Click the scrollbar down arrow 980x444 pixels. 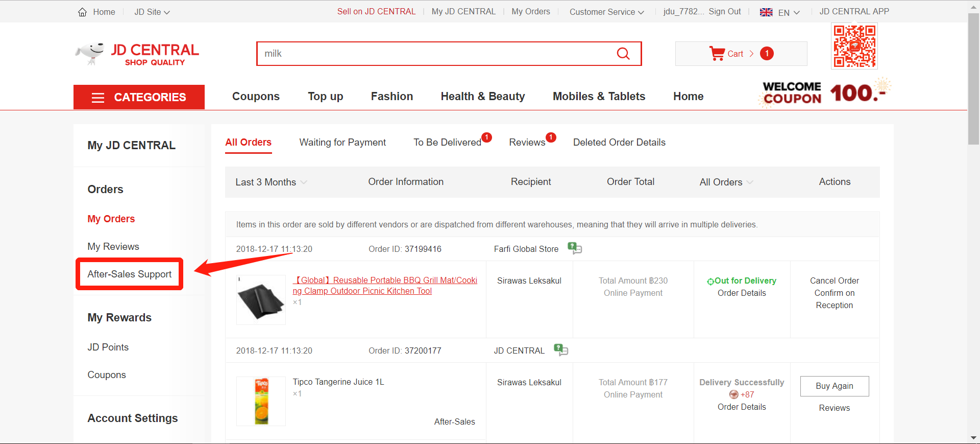(973, 438)
